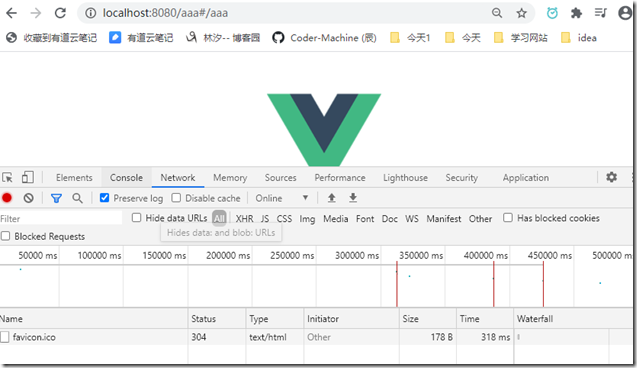
Task: Filter requests by Media
Action: [336, 219]
